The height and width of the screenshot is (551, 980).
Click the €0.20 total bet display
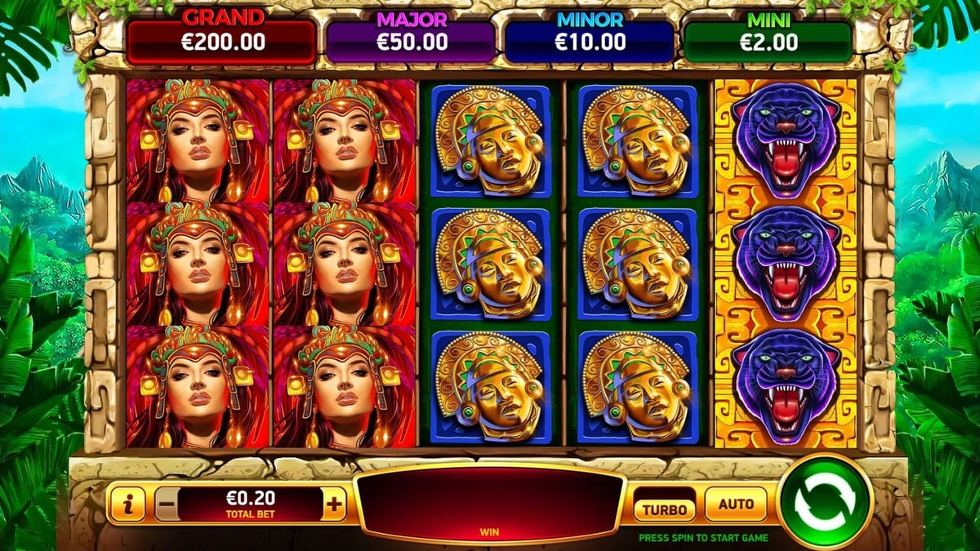click(x=250, y=504)
